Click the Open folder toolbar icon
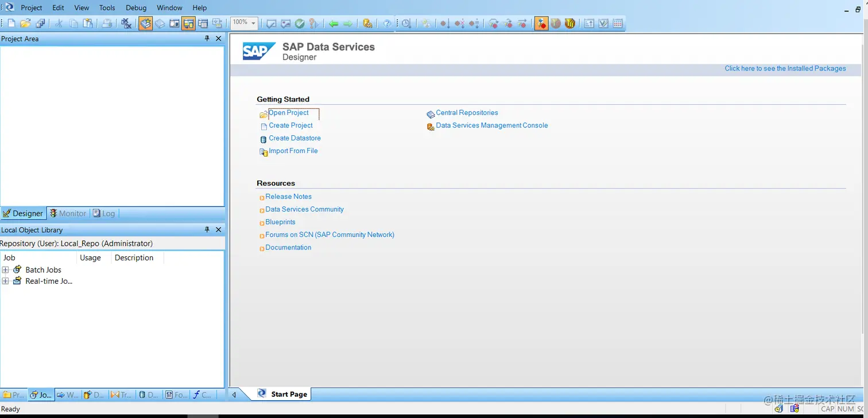 point(25,24)
